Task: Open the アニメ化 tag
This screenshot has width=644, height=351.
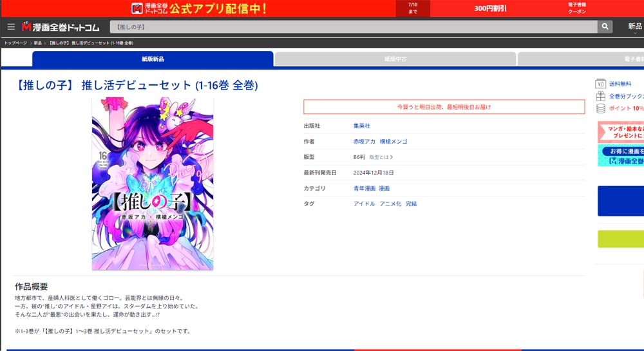Action: pyautogui.click(x=390, y=204)
